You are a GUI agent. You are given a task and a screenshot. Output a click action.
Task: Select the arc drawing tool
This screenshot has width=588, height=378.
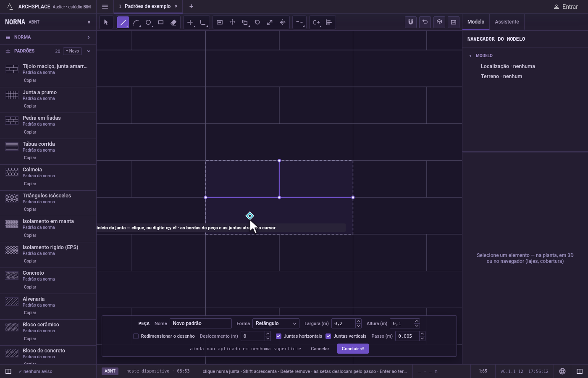click(136, 22)
